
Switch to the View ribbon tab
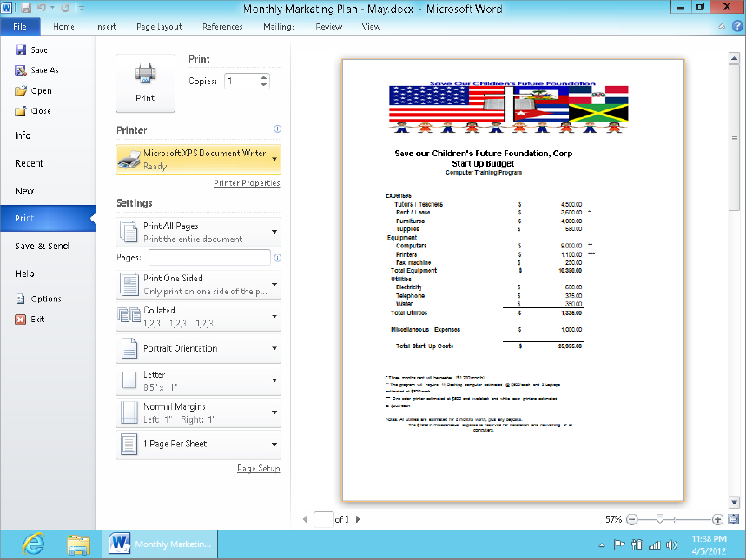coord(371,27)
